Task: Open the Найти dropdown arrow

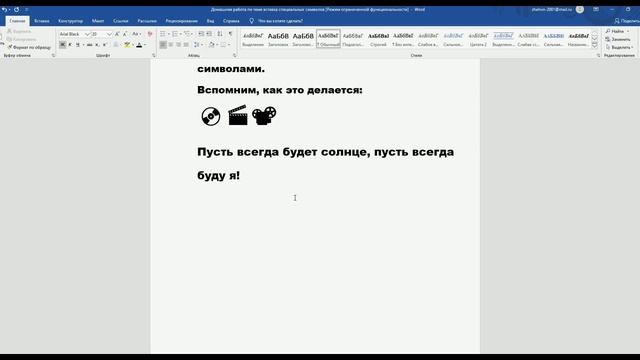Action: tap(628, 31)
